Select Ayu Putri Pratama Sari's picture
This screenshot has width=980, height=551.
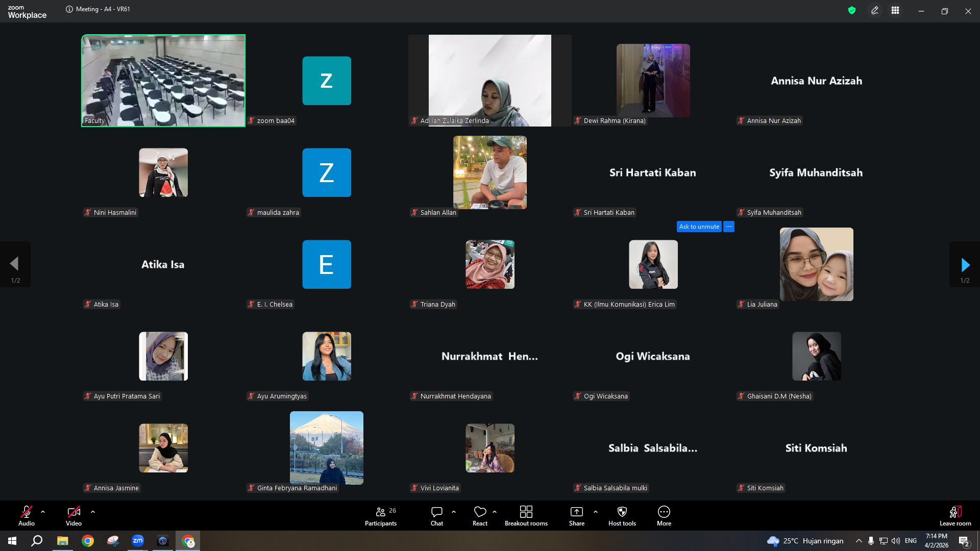[x=163, y=356]
